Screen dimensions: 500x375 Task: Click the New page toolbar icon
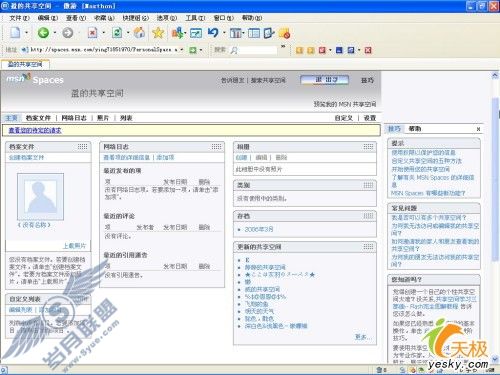click(15, 33)
